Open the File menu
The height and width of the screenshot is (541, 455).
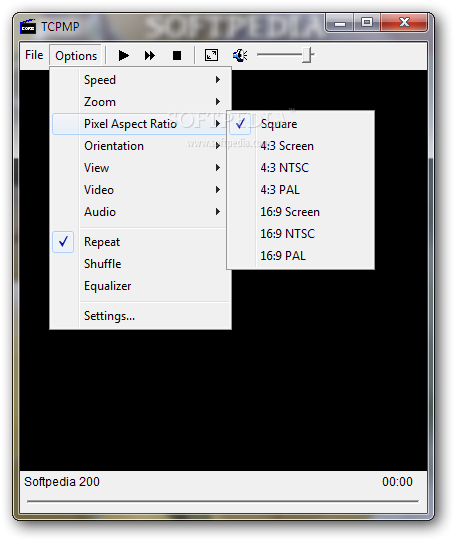click(x=34, y=55)
